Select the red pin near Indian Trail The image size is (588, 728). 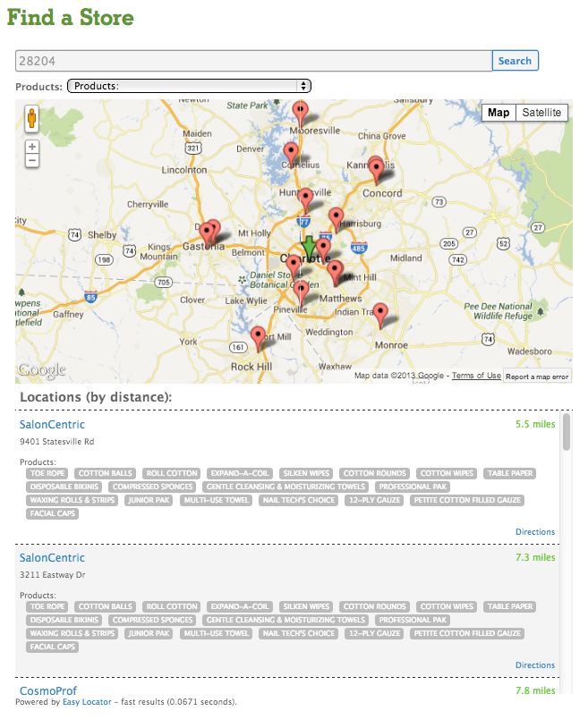[380, 316]
